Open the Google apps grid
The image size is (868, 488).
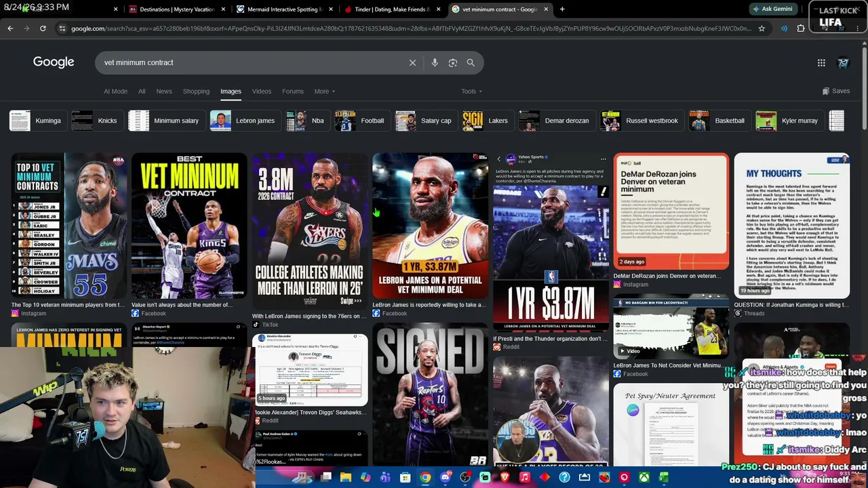coord(821,62)
